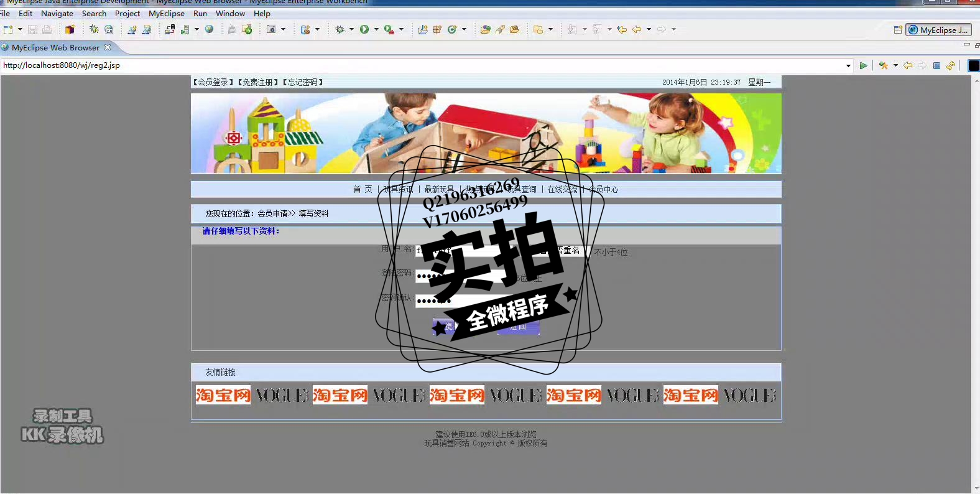
Task: Expand the Back history dropdown arrow
Action: click(x=649, y=29)
